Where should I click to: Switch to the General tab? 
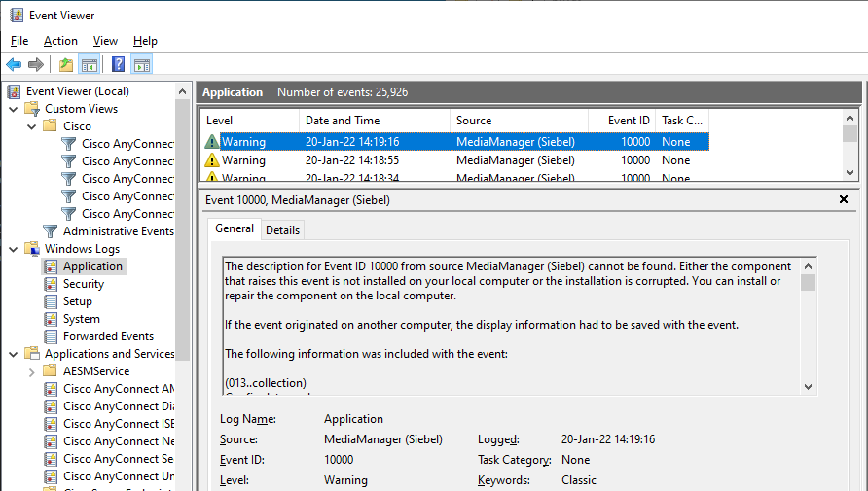click(x=235, y=228)
